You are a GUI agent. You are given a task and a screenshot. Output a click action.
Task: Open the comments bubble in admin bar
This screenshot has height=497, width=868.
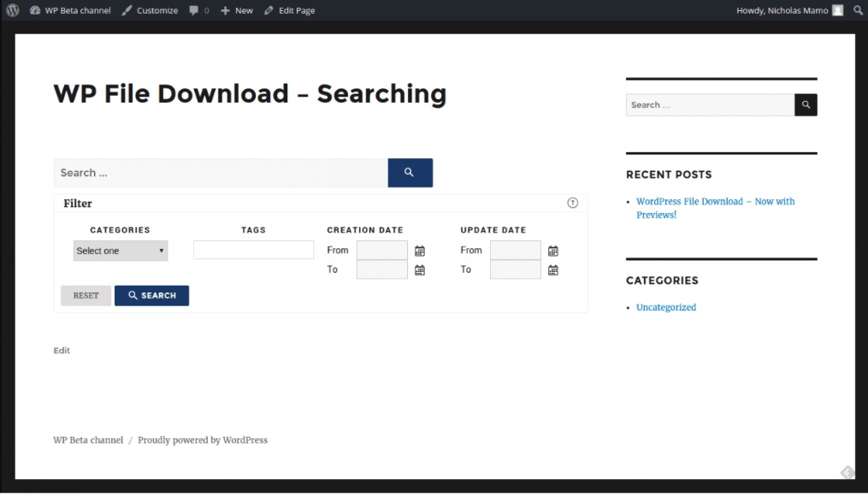[x=198, y=10]
